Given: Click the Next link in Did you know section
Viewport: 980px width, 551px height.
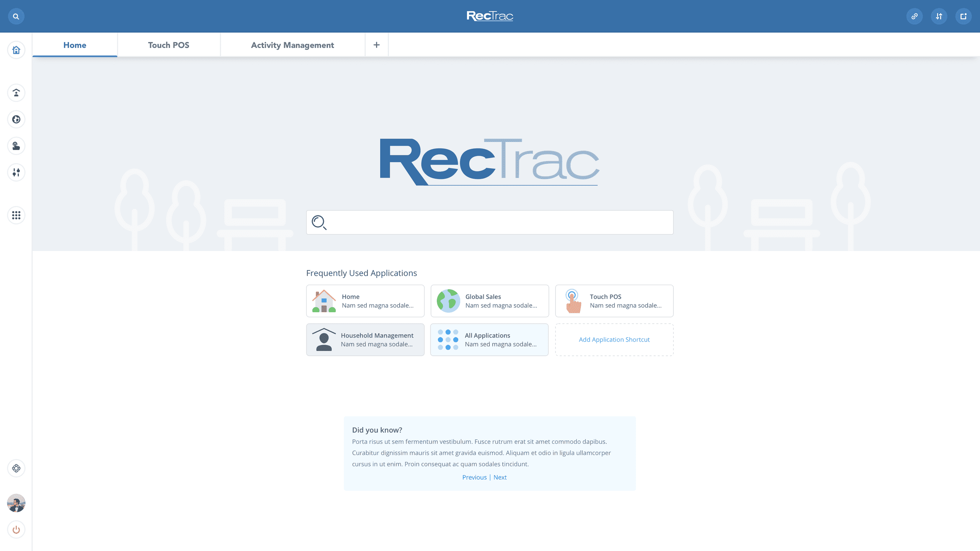Looking at the screenshot, I should coord(500,477).
